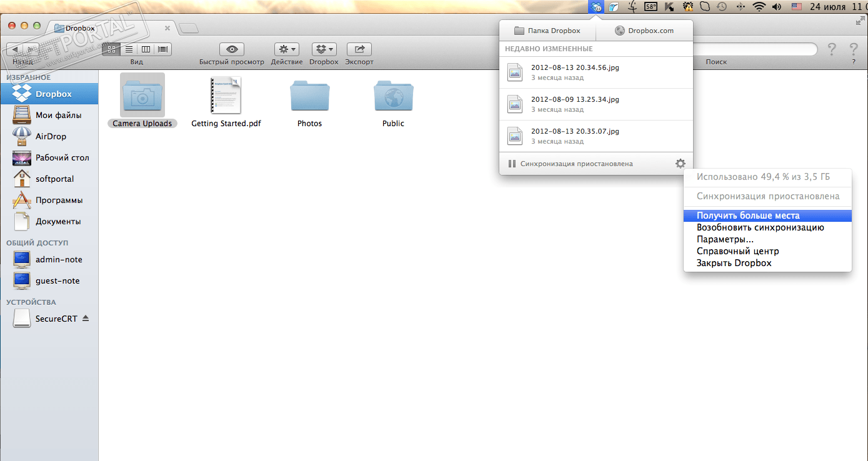Open recent file 2012-08-09 13.25.34.jpg
The height and width of the screenshot is (461, 868).
[596, 104]
